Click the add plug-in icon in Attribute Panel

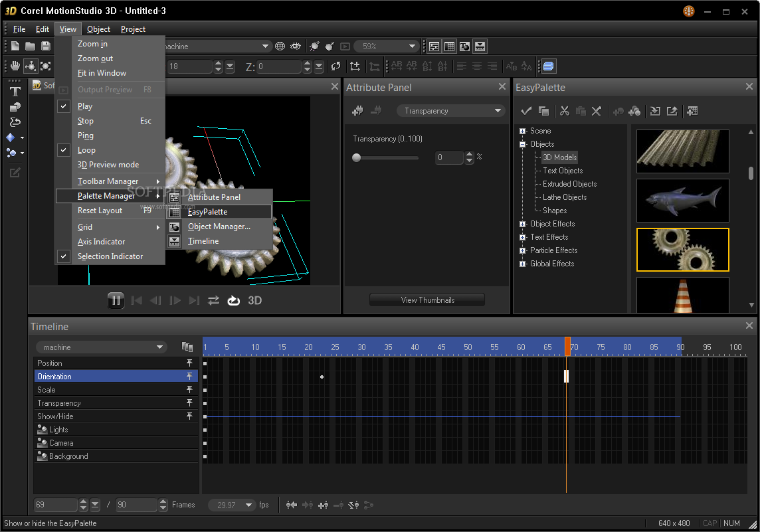pos(357,110)
